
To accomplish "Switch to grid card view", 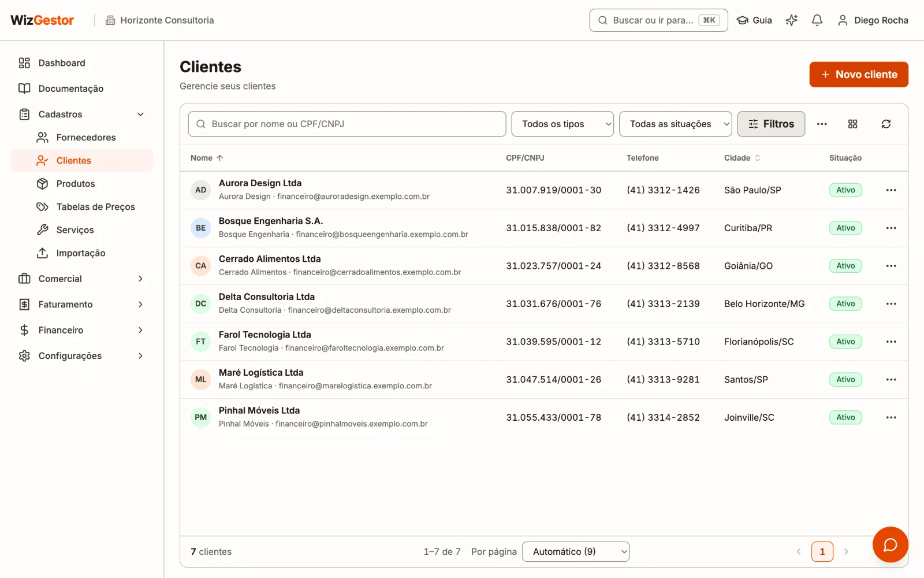I will (x=852, y=124).
